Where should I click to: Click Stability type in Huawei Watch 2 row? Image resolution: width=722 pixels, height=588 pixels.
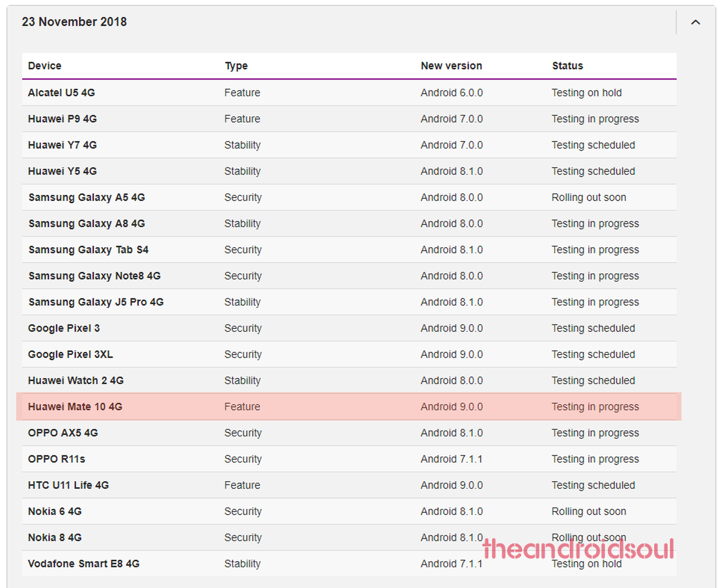(242, 381)
